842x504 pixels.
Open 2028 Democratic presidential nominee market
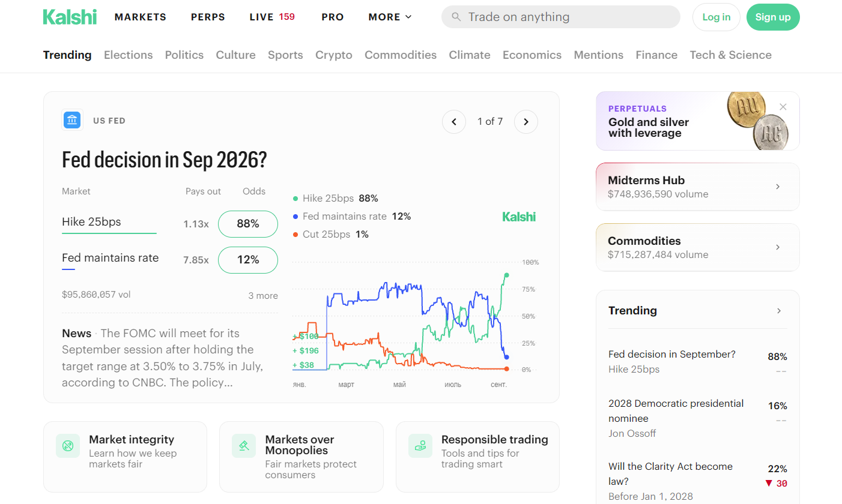click(x=698, y=418)
